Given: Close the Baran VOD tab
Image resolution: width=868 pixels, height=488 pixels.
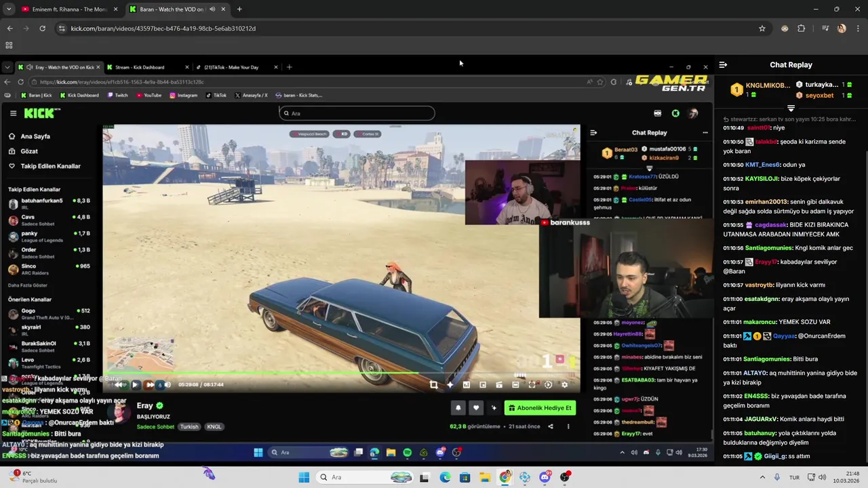Looking at the screenshot, I should click(223, 9).
